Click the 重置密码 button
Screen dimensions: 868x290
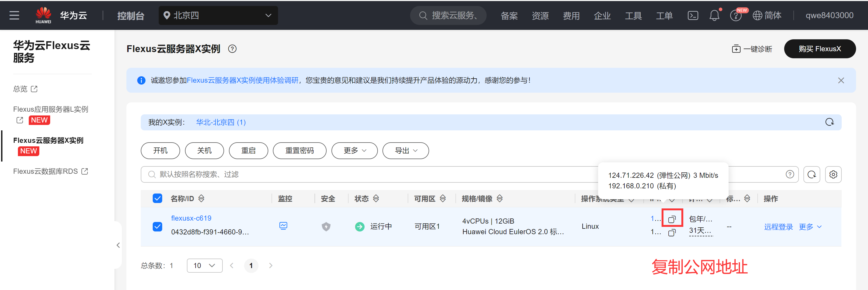[x=299, y=151]
